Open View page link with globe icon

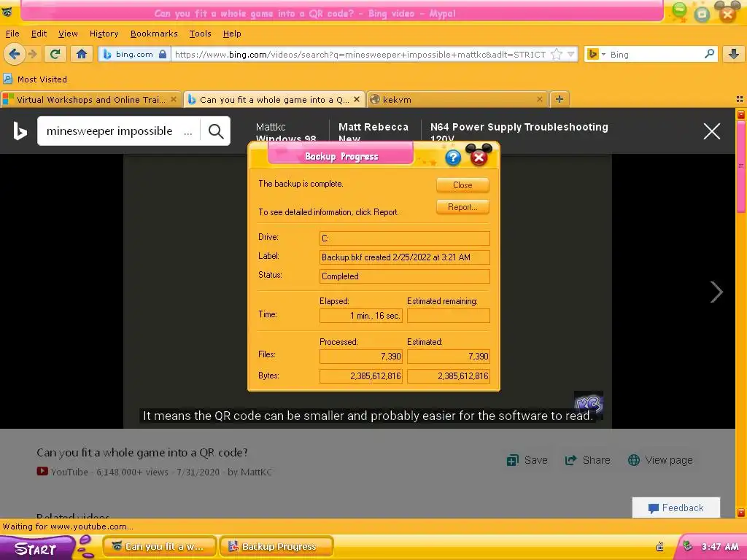click(660, 460)
